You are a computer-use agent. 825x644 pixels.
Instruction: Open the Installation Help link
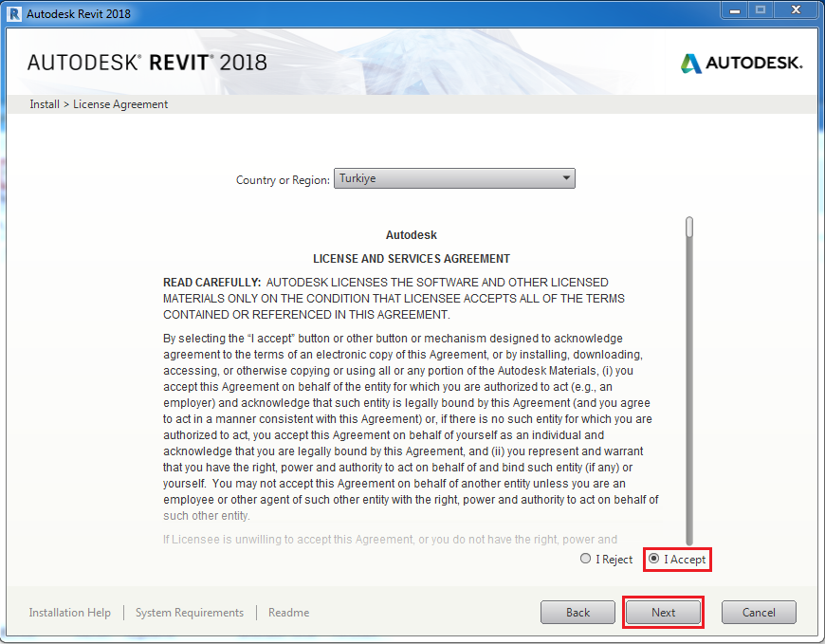[x=69, y=613]
